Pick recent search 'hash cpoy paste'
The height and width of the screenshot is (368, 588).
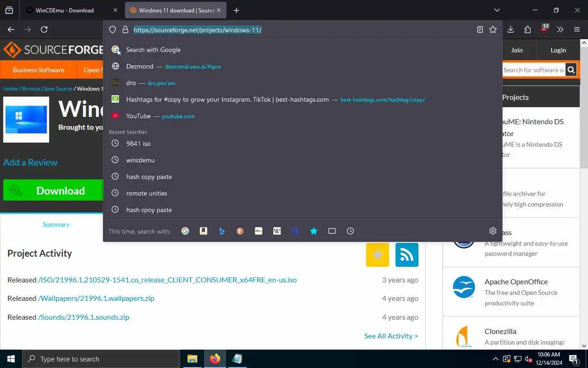(x=302, y=210)
